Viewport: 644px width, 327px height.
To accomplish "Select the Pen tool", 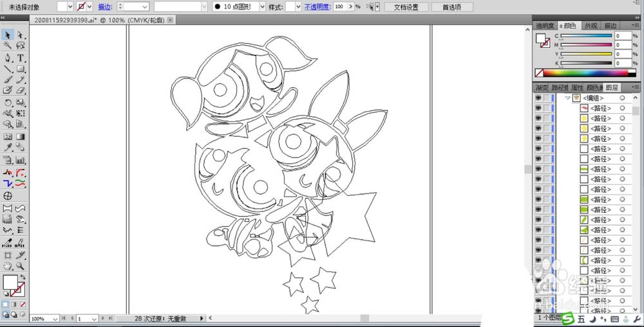I will (x=7, y=58).
